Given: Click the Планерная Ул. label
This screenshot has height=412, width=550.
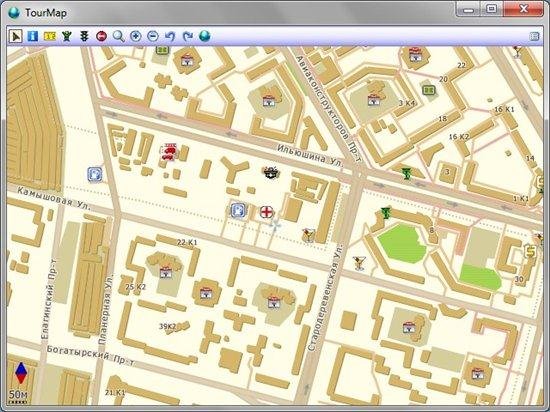Looking at the screenshot, I should [106, 309].
